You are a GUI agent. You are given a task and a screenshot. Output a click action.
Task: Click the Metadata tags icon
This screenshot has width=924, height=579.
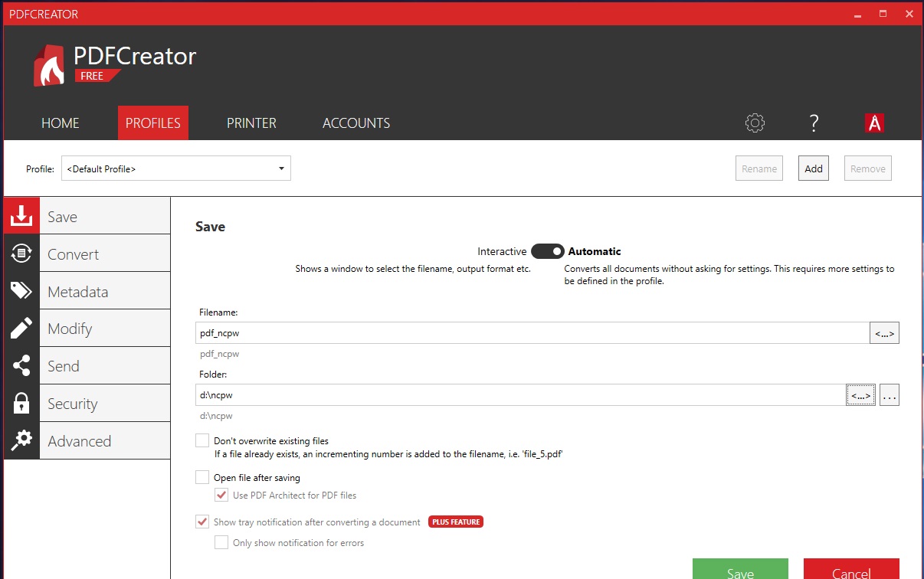pos(21,291)
